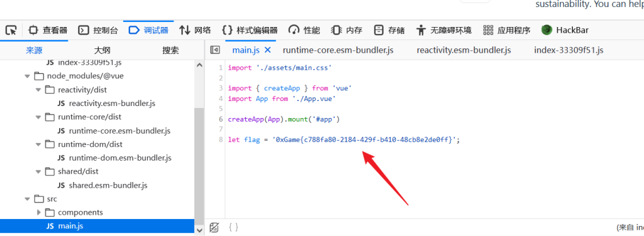Image resolution: width=644 pixels, height=236 pixels.
Task: Expand the components folder
Action: (38, 212)
